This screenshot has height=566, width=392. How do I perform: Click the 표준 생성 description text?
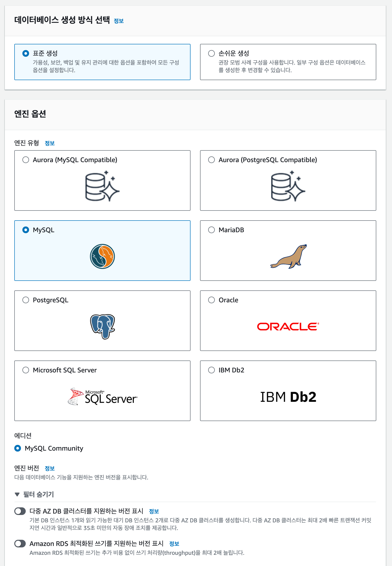tap(106, 66)
